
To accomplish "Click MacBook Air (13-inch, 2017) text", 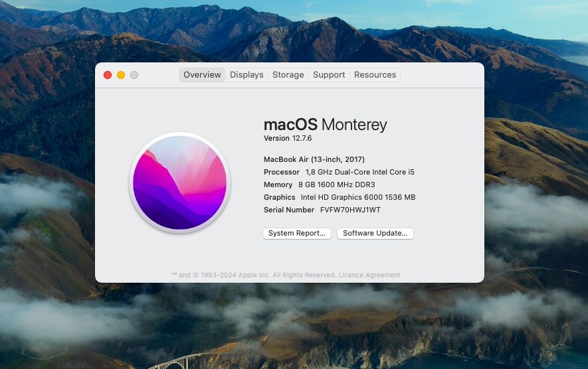I will click(314, 159).
